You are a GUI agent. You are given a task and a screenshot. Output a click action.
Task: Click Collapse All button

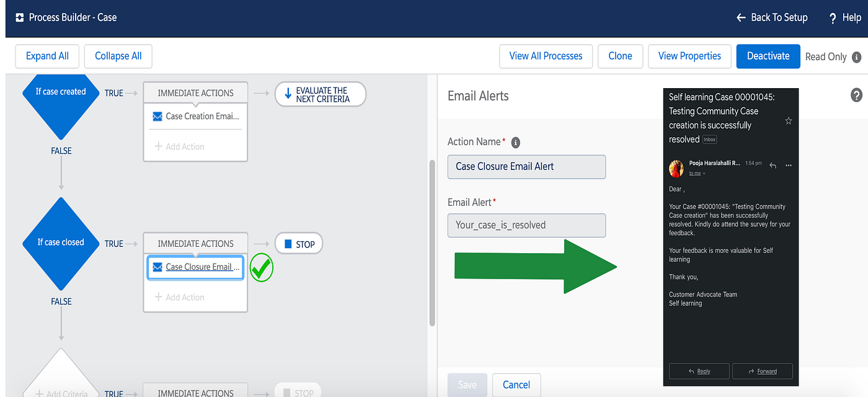(x=118, y=56)
